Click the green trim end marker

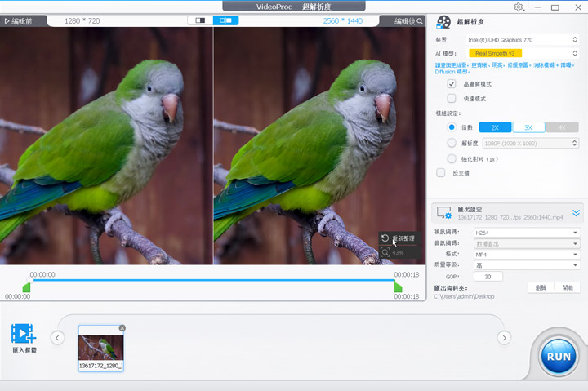[x=399, y=288]
